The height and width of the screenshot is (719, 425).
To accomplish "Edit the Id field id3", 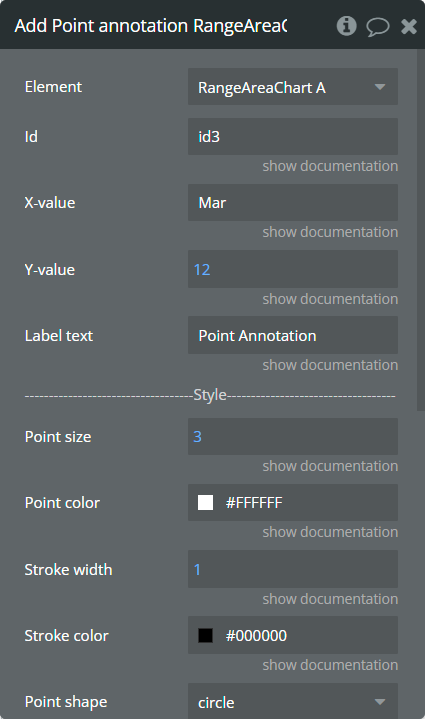I will tap(293, 137).
